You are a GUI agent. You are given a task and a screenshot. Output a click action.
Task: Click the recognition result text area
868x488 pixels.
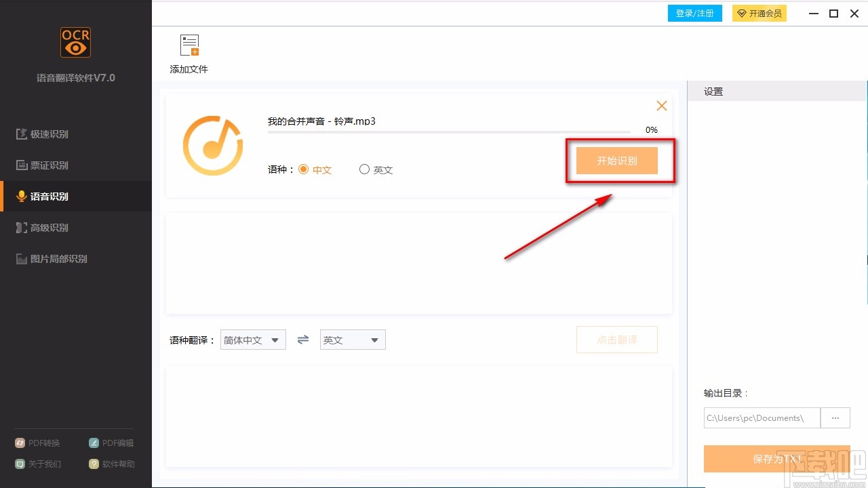coord(419,264)
